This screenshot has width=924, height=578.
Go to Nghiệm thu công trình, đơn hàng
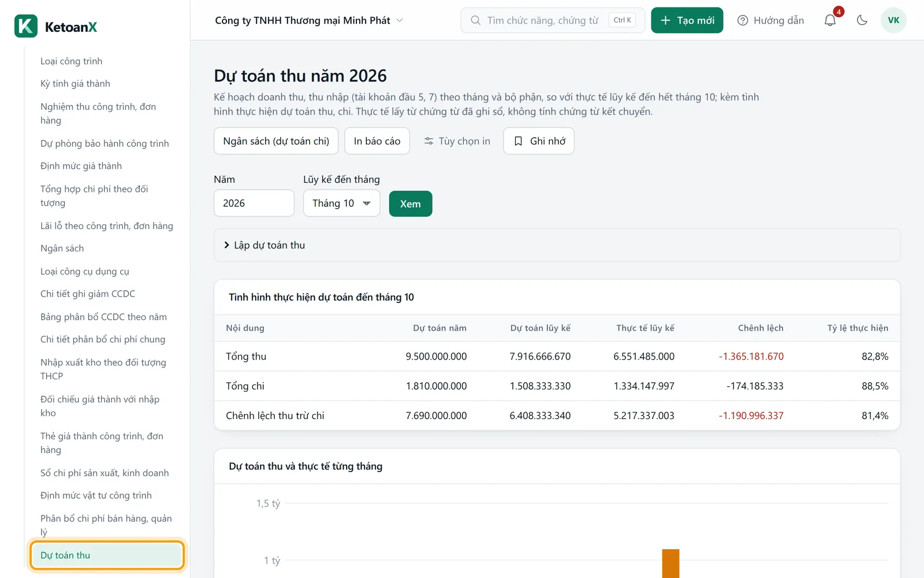click(98, 113)
